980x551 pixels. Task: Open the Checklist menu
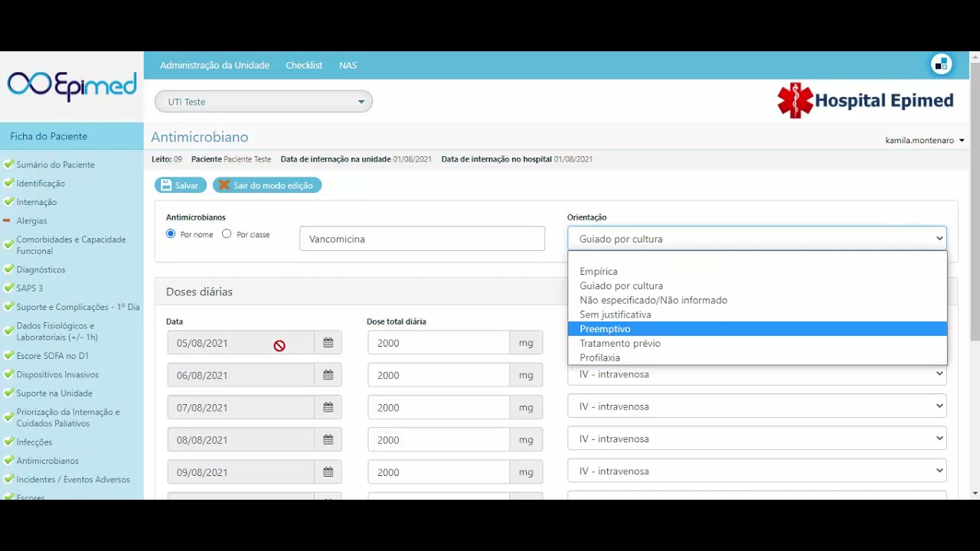304,65
